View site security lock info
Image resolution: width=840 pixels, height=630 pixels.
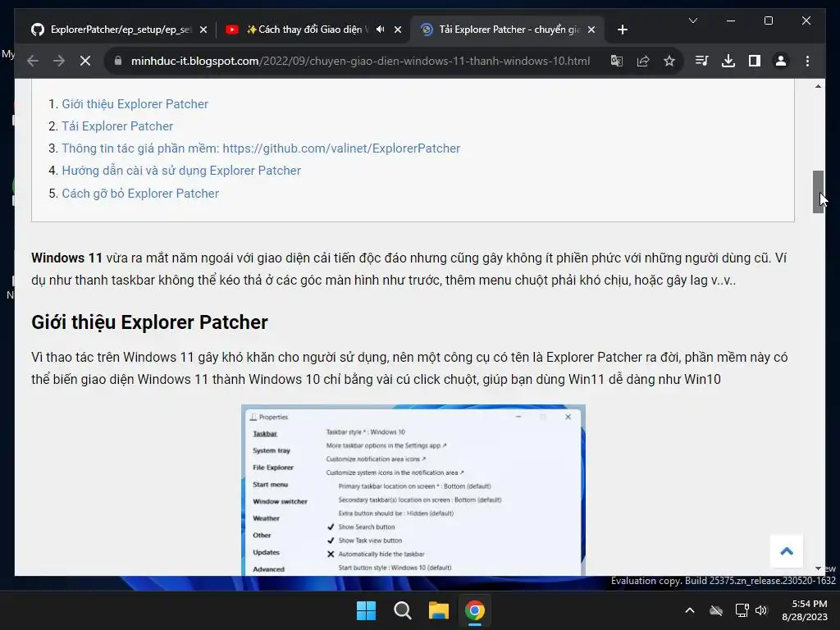(x=118, y=61)
